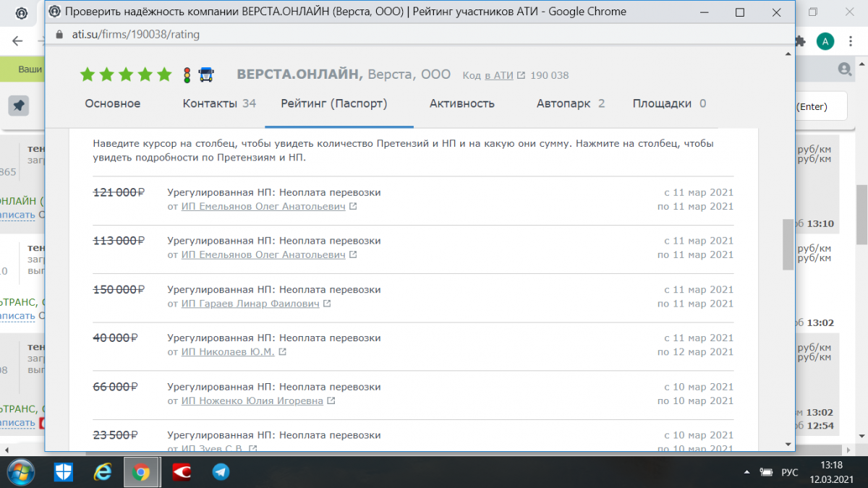Click the blue truck icon beside the stars
This screenshot has width=868, height=488.
pos(206,74)
